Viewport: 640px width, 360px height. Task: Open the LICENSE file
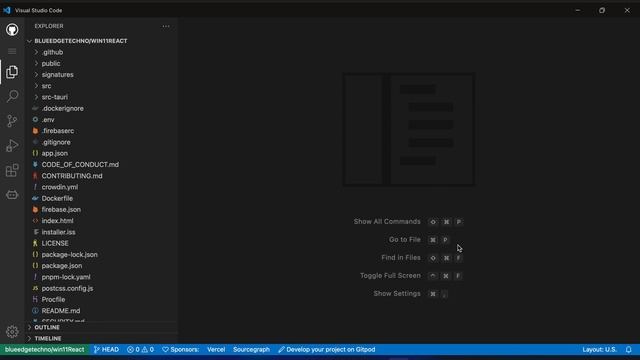tap(101, 243)
